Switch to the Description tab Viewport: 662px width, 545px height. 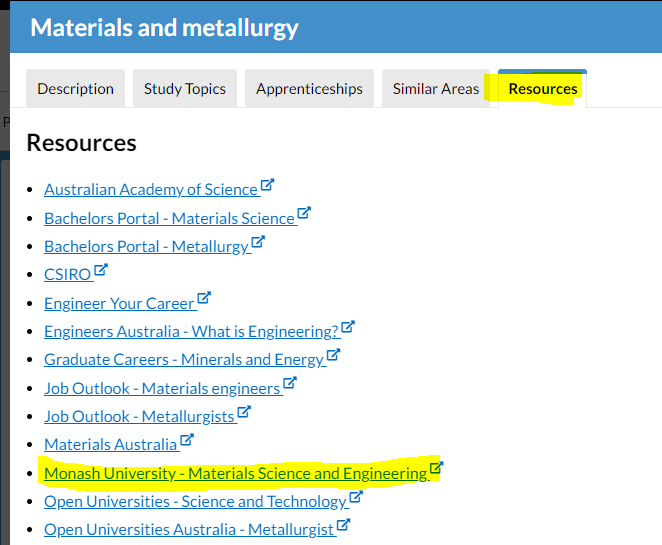(76, 89)
